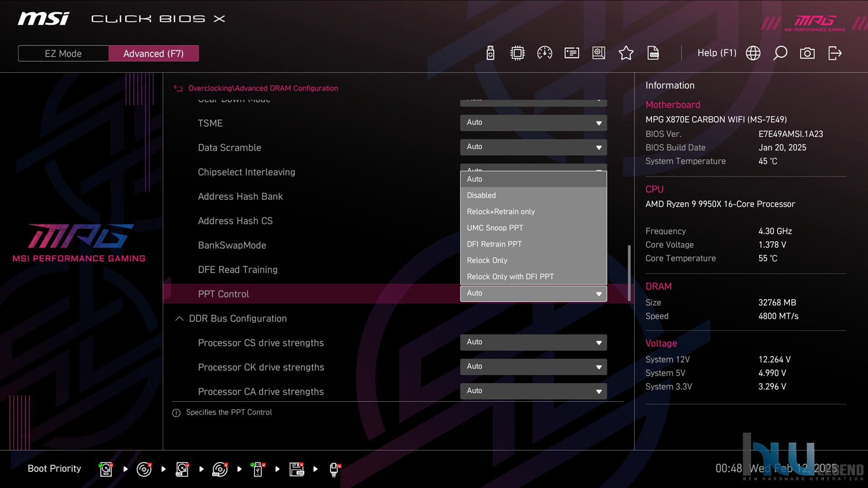Select the USB floppy boot device icon

point(296,469)
